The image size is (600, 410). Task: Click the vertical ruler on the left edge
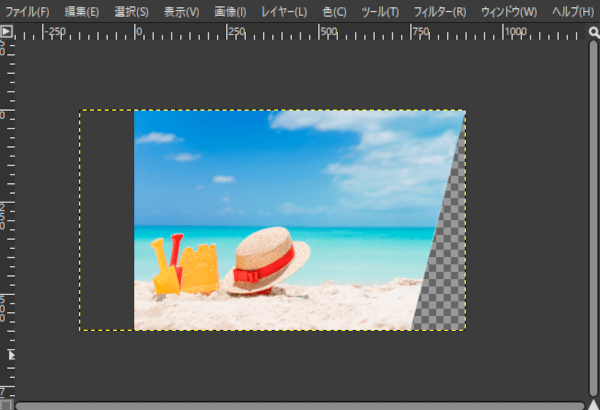click(7, 200)
